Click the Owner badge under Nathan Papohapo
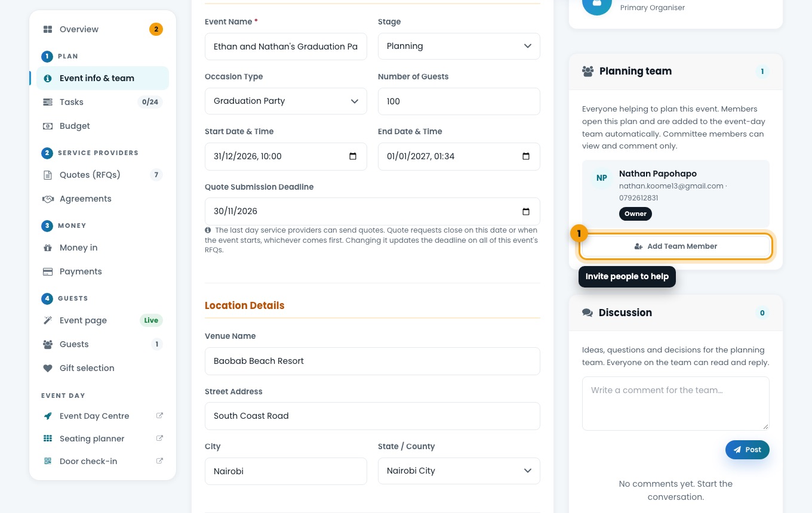 635,214
